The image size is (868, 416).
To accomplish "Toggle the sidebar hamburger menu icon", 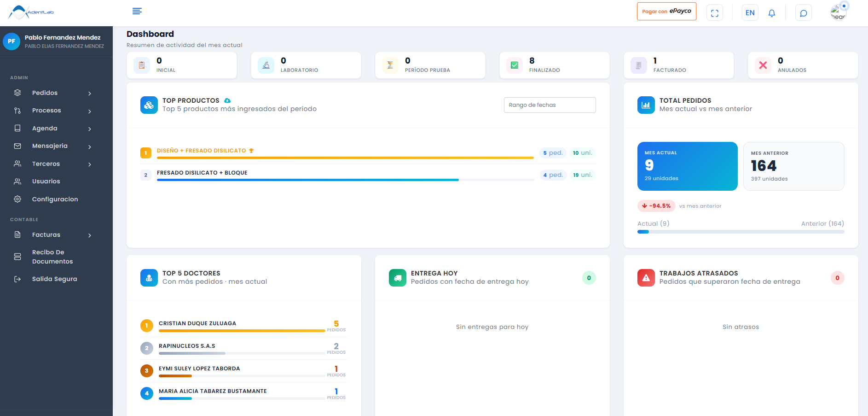I will pos(137,11).
